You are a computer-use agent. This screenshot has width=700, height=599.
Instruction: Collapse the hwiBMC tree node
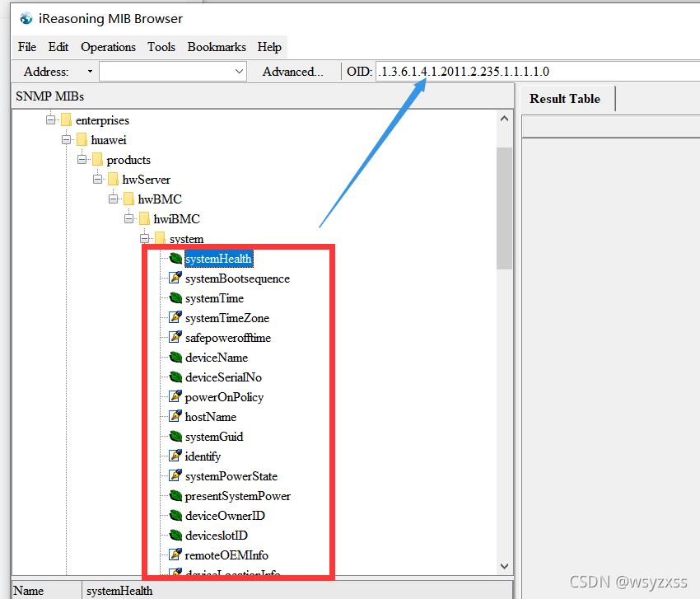[128, 218]
